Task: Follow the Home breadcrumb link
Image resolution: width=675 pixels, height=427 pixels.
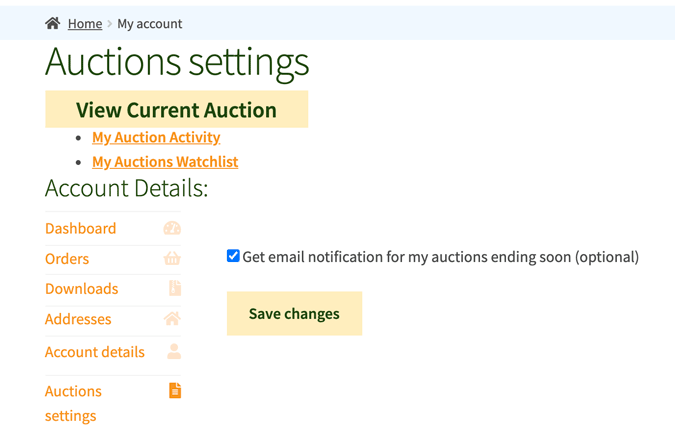Action: pyautogui.click(x=85, y=24)
